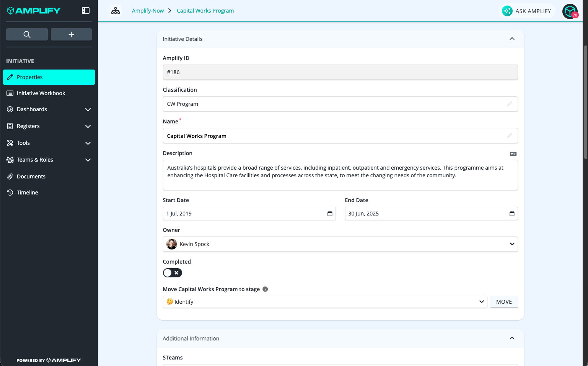This screenshot has height=366, width=588.
Task: Click the Name field text Capital Works Program
Action: (197, 136)
